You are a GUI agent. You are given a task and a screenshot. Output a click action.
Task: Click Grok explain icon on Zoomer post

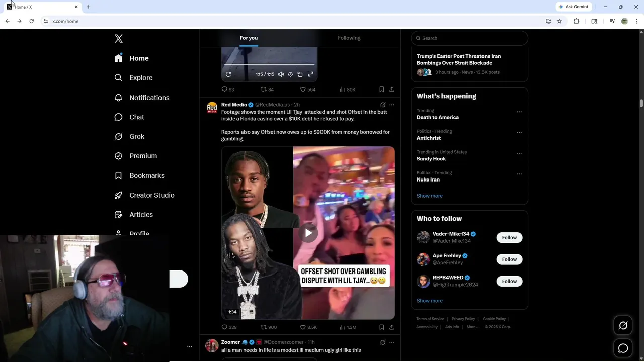click(383, 342)
